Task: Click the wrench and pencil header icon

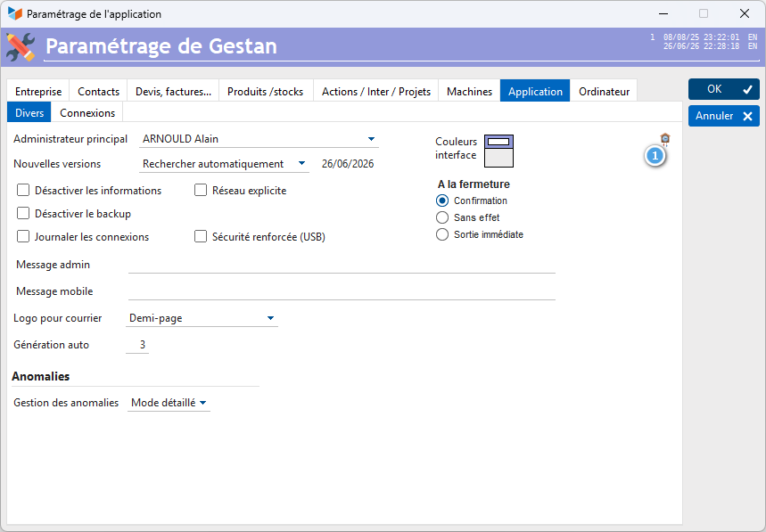Action: tap(21, 47)
